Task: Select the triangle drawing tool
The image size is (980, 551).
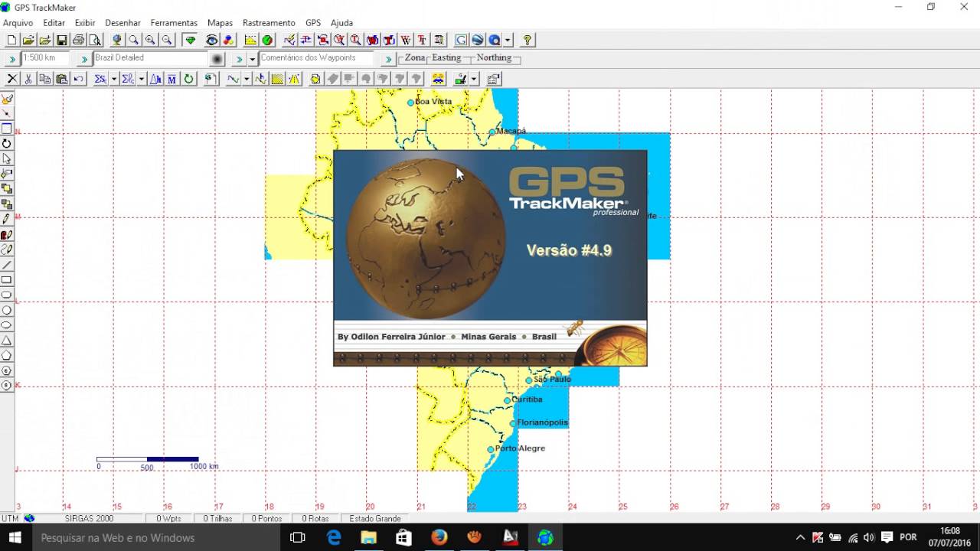Action: point(7,340)
